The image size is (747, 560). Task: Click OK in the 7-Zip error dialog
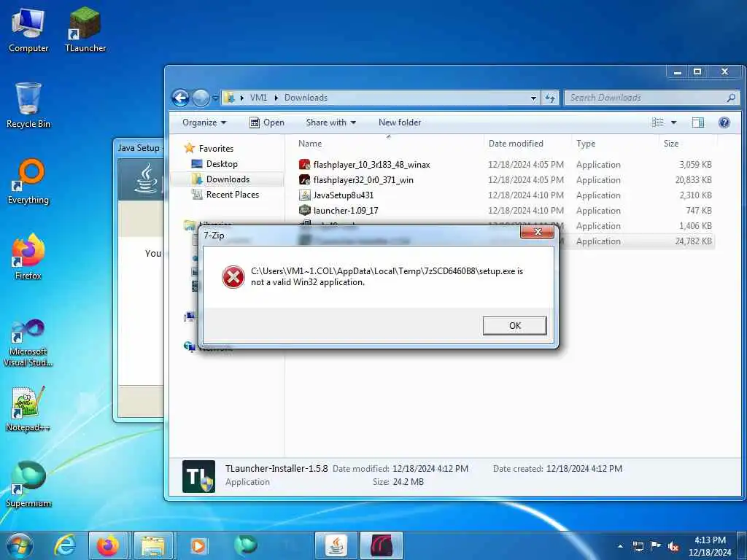pos(514,326)
